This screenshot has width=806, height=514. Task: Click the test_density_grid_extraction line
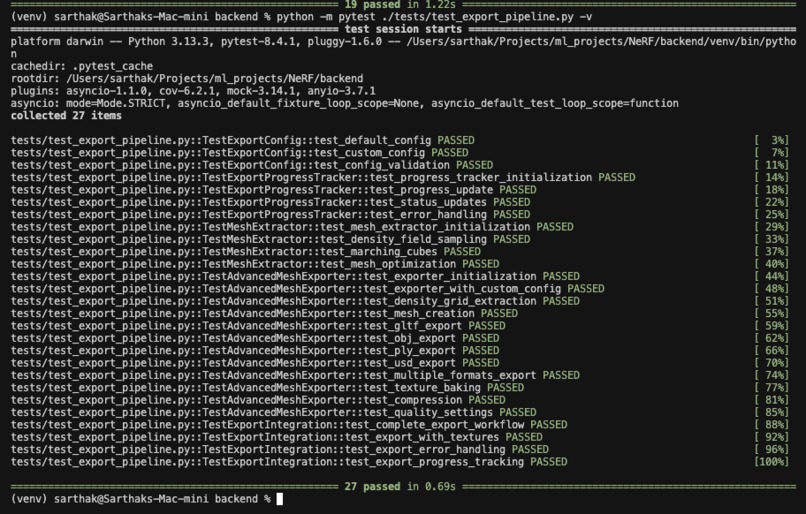(295, 301)
